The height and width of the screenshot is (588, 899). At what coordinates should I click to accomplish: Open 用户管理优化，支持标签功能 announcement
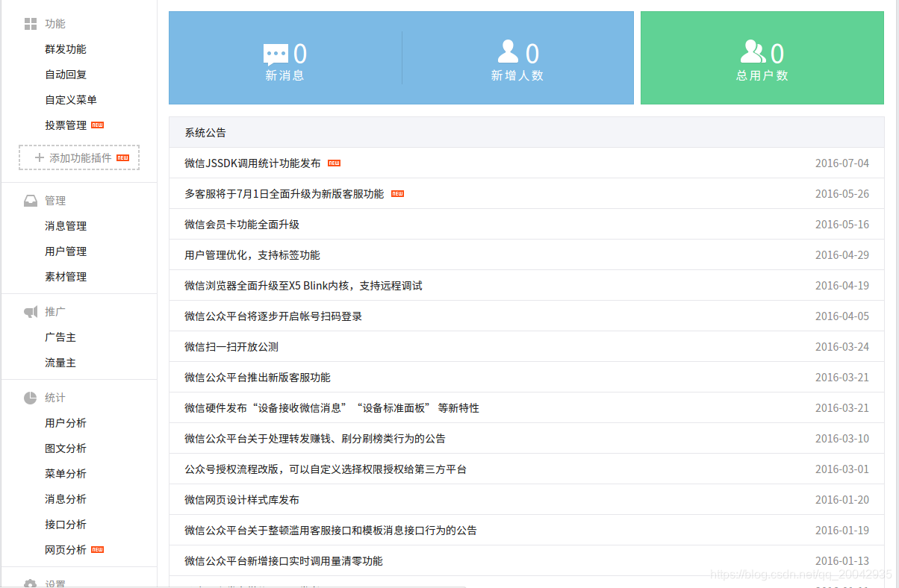[x=252, y=255]
